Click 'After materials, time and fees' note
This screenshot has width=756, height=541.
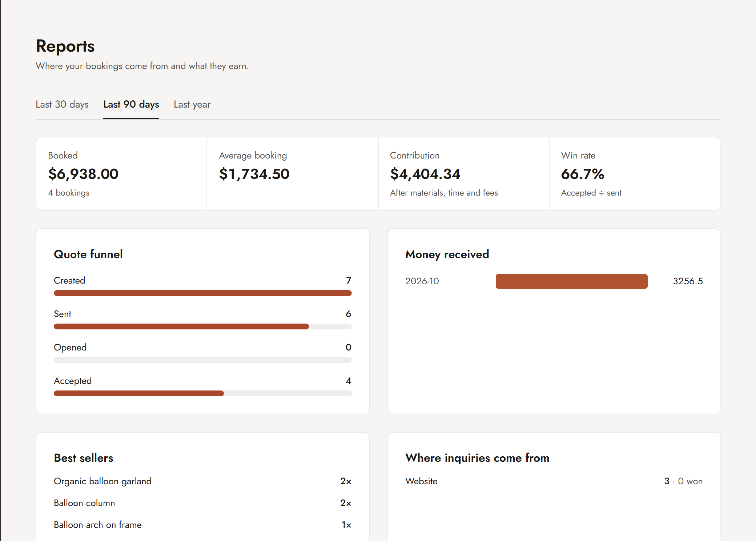coord(444,193)
